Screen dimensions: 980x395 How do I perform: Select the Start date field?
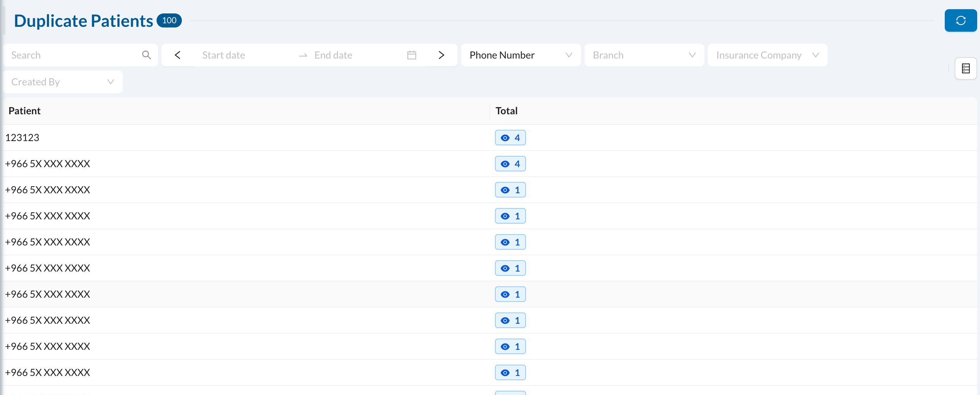[x=245, y=55]
